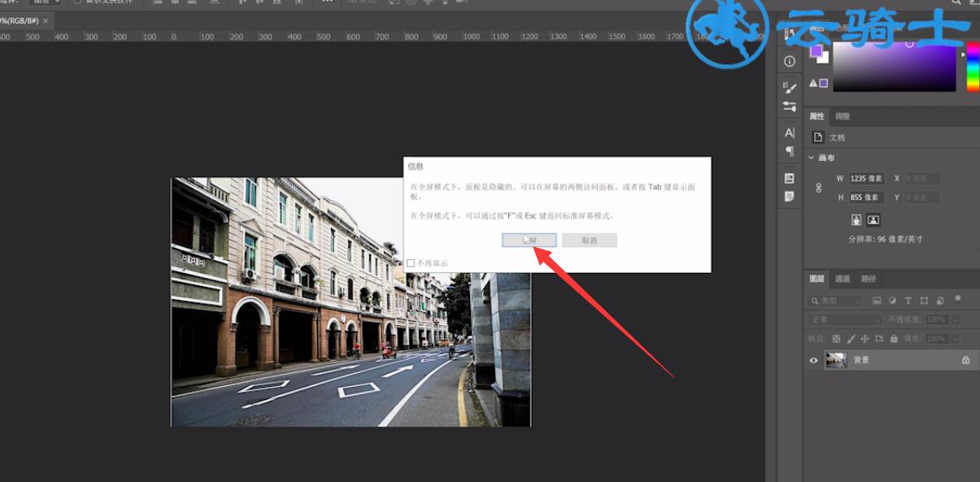Filter layers by smart object icon
The image size is (980, 482).
(939, 301)
